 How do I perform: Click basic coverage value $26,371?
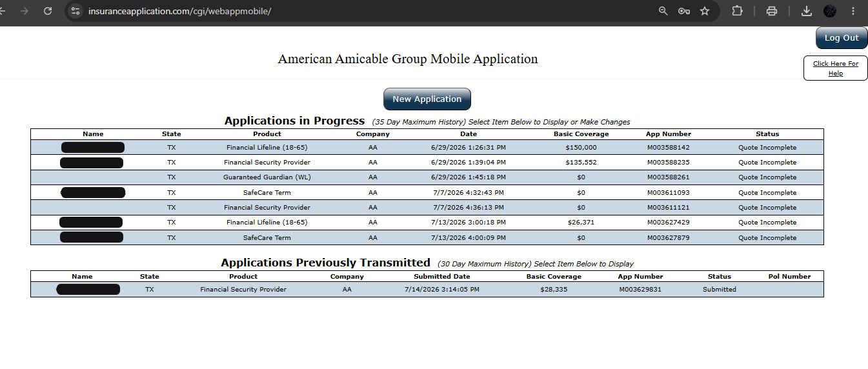click(x=581, y=222)
